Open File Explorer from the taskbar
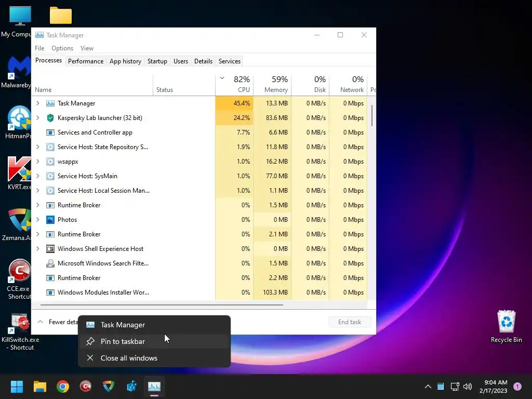The width and height of the screenshot is (532, 399). 39,387
